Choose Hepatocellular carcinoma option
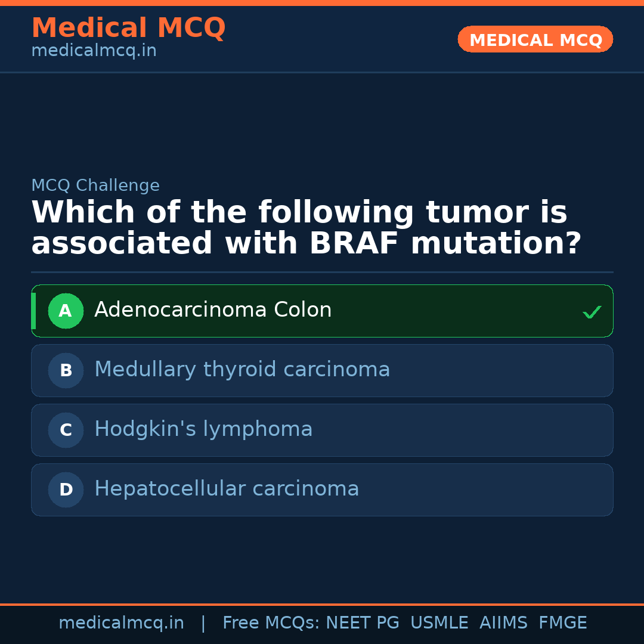Image resolution: width=644 pixels, height=644 pixels. coord(227,489)
